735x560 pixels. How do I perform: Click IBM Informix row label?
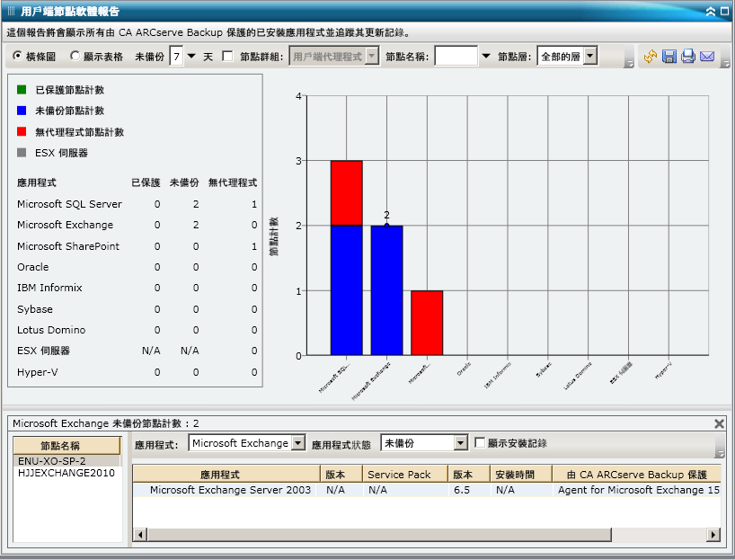(x=49, y=288)
